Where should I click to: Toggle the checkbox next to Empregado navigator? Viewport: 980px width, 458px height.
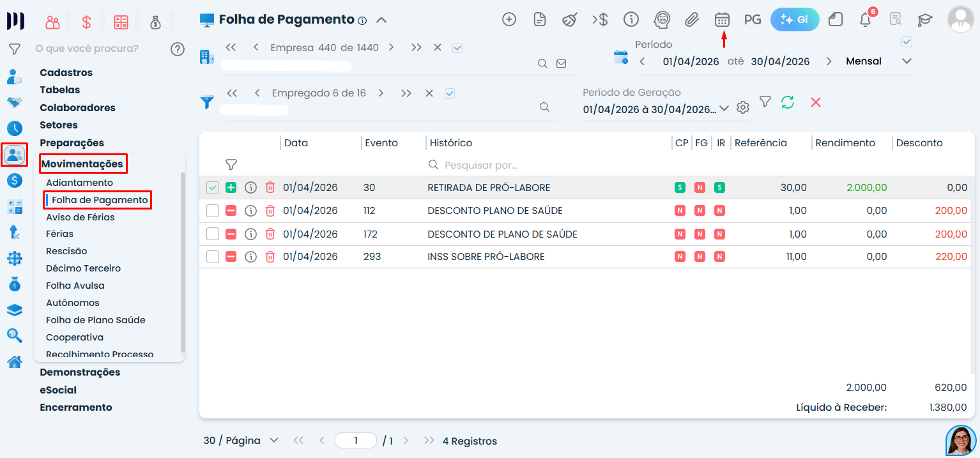pos(450,93)
